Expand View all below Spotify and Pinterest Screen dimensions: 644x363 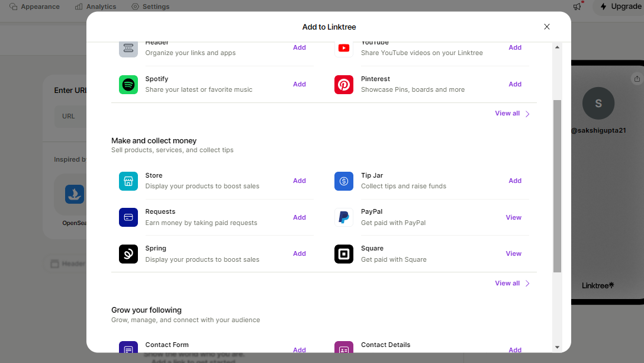coord(512,114)
